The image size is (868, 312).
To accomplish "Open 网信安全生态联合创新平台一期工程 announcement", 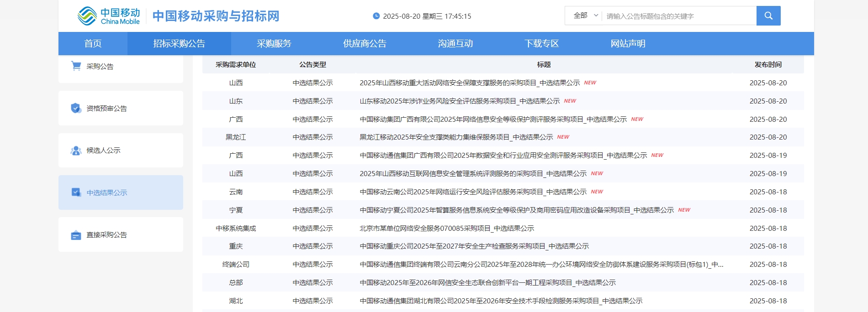I will [x=488, y=282].
